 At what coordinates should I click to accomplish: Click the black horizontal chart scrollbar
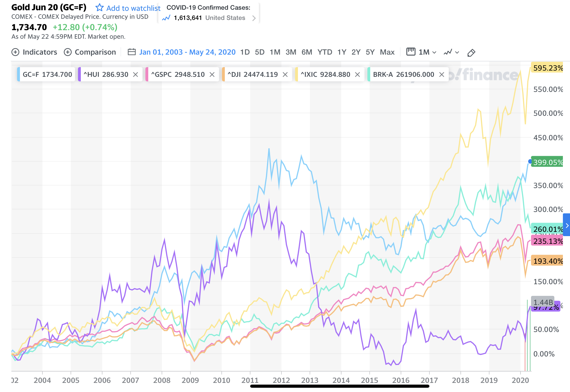coord(339,386)
